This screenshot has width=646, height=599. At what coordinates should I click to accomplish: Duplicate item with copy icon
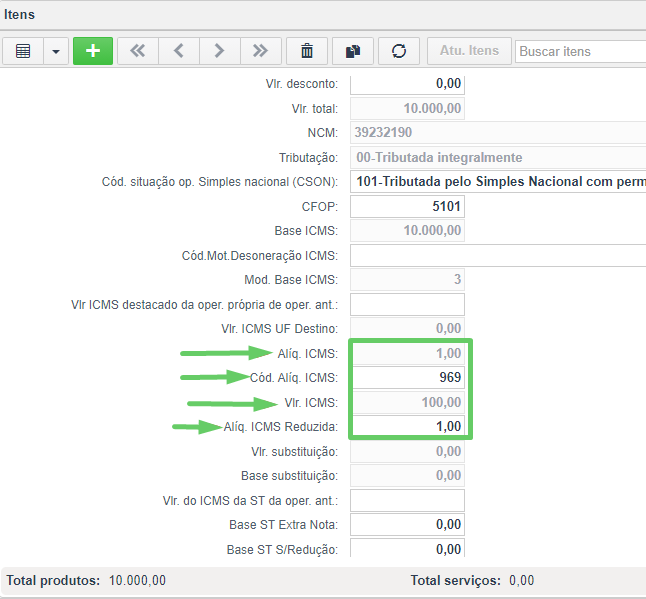click(353, 51)
